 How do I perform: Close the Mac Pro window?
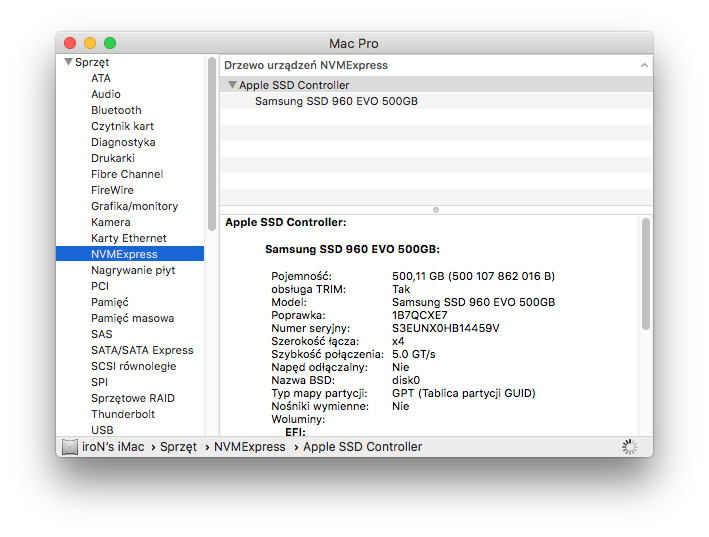(x=70, y=43)
